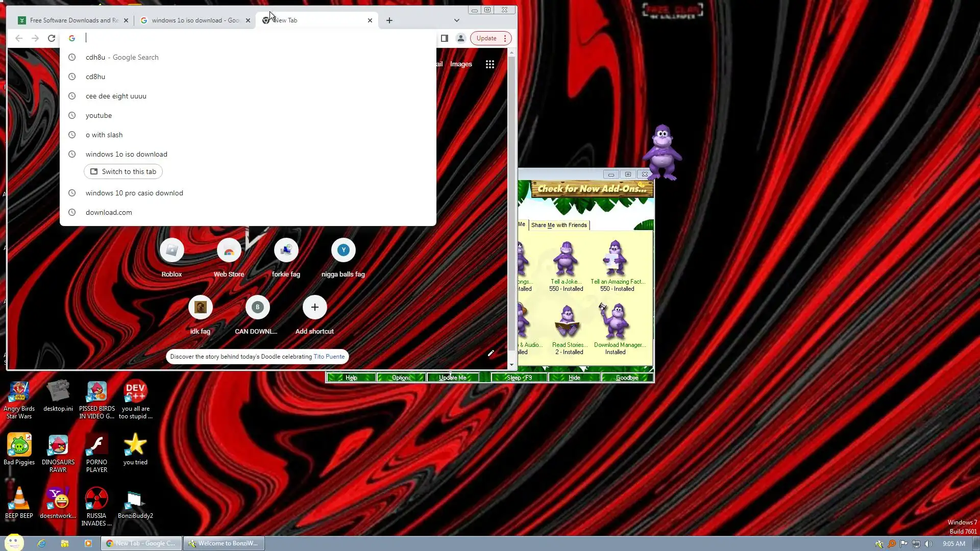Open the Chrome three-dot menu
The image size is (980, 551).
click(x=505, y=38)
